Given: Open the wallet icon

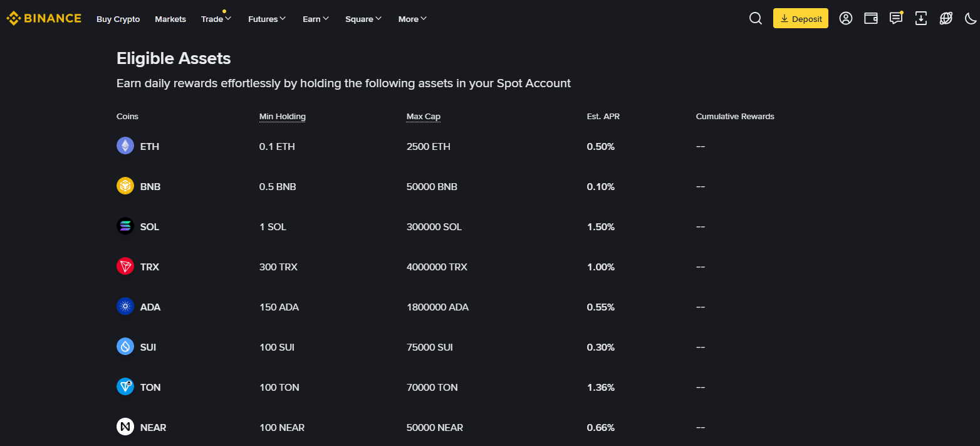Looking at the screenshot, I should click(x=871, y=18).
